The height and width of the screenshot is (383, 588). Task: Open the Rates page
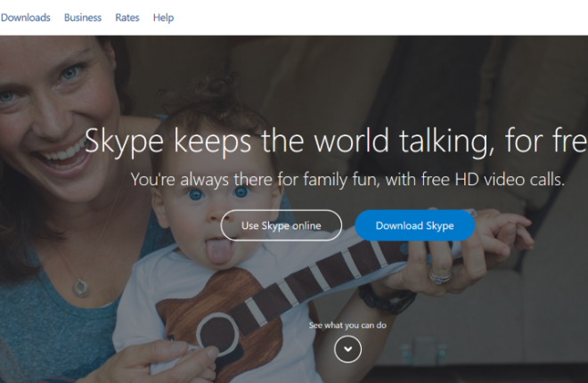click(127, 18)
